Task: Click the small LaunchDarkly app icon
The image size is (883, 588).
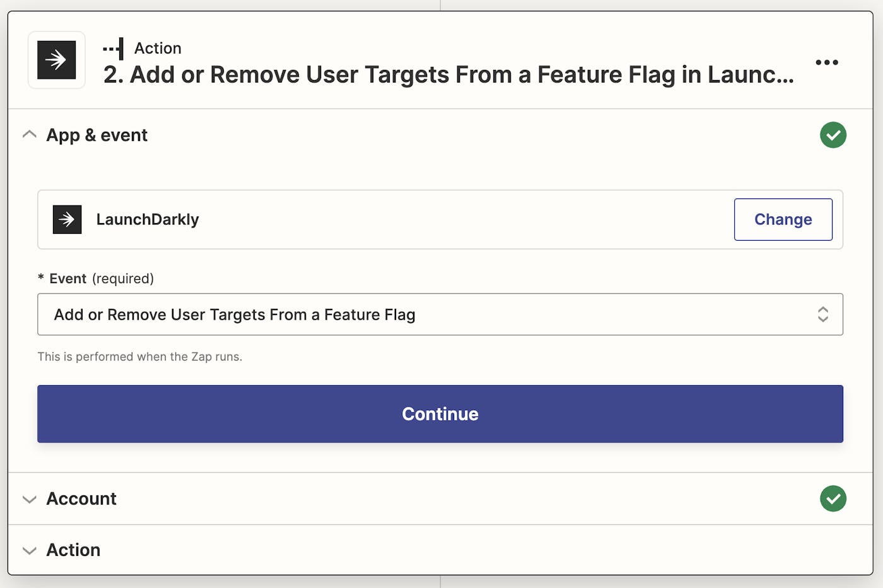Action: (x=67, y=219)
